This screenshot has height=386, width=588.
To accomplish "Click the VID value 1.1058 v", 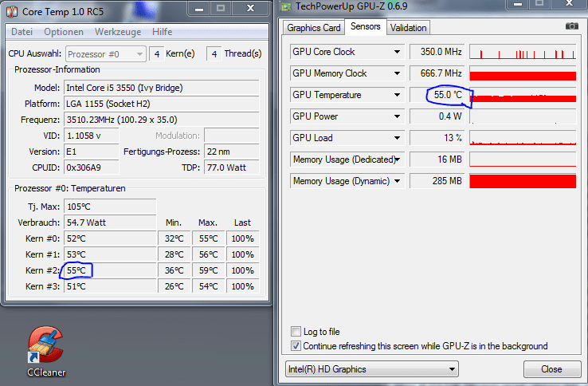I will [x=91, y=136].
